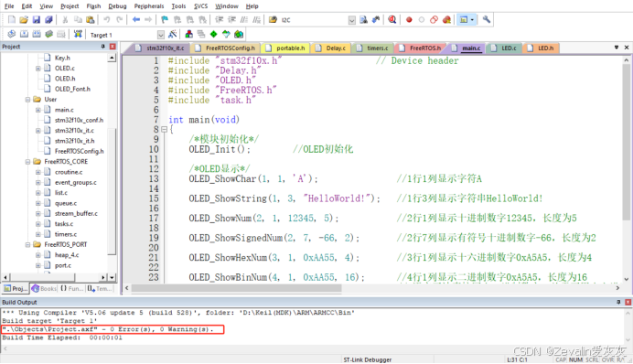Select queue.c in project tree

(65, 203)
